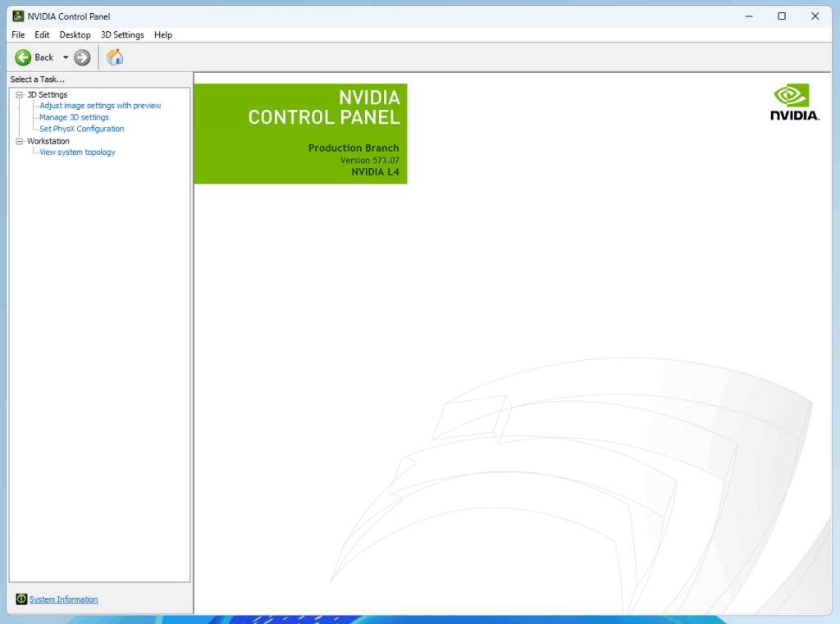Click the Back button label
This screenshot has height=624, width=840.
pos(44,57)
